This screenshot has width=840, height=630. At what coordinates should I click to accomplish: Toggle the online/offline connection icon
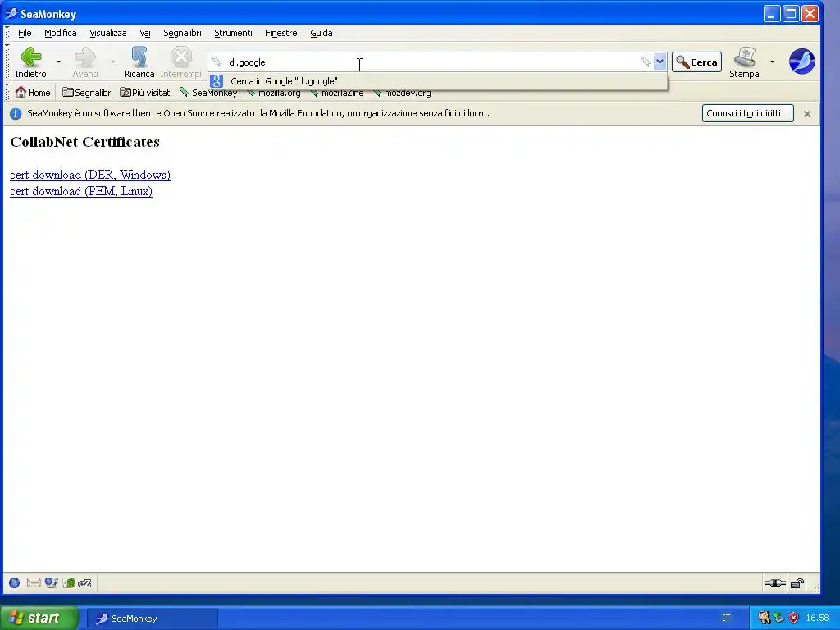click(774, 583)
